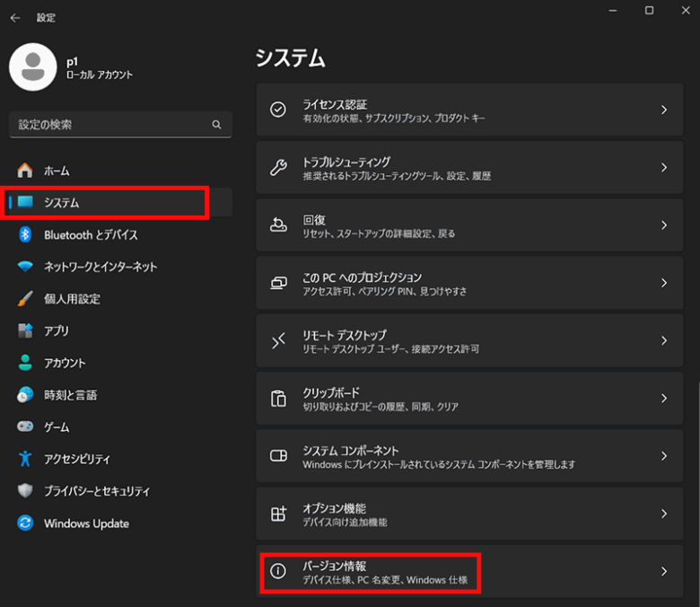This screenshot has height=607, width=700.
Task: Open ライセンス認証 settings entry
Action: [x=469, y=110]
